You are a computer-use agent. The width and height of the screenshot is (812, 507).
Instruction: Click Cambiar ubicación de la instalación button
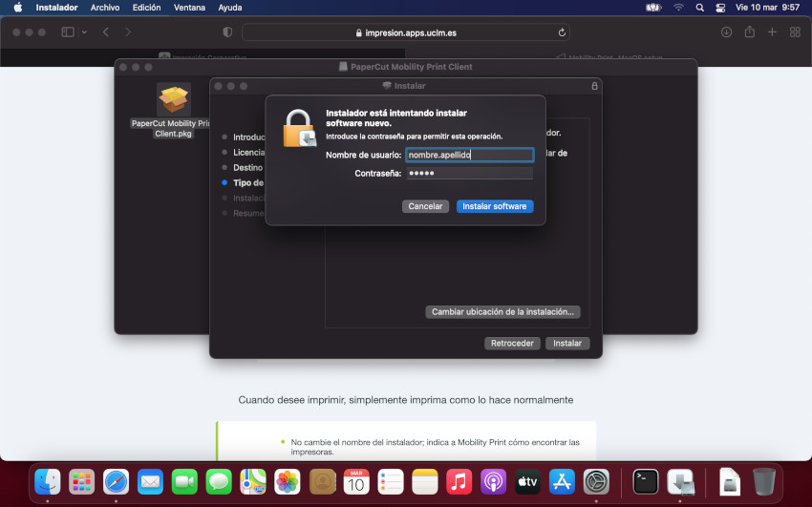[502, 312]
